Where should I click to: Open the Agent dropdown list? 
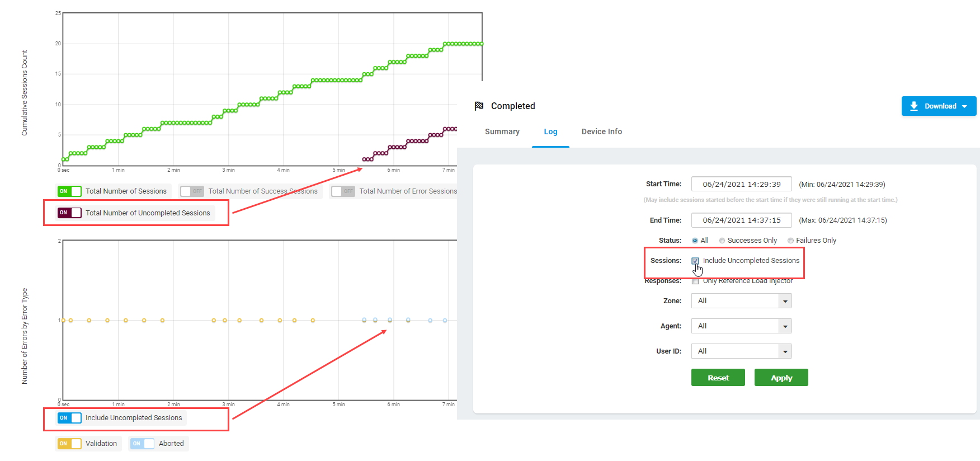tap(785, 326)
